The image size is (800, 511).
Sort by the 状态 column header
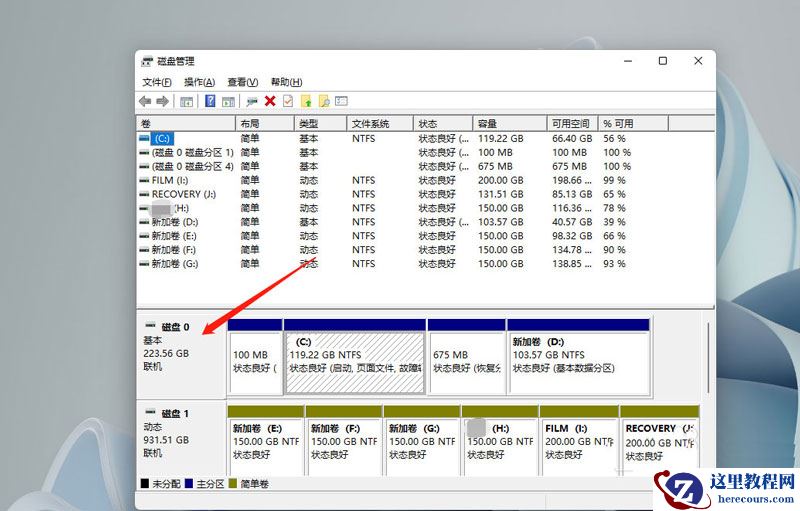(x=443, y=123)
